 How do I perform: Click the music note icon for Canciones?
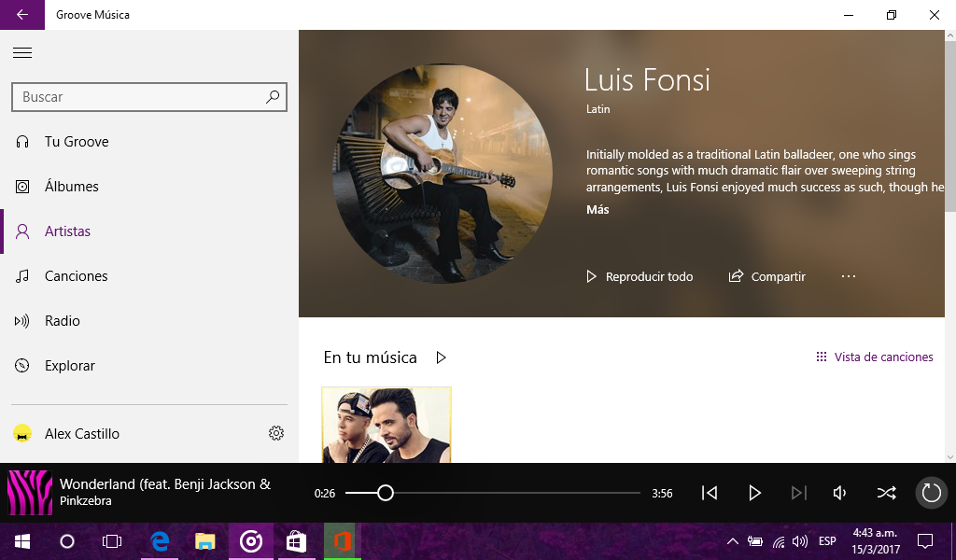point(22,276)
